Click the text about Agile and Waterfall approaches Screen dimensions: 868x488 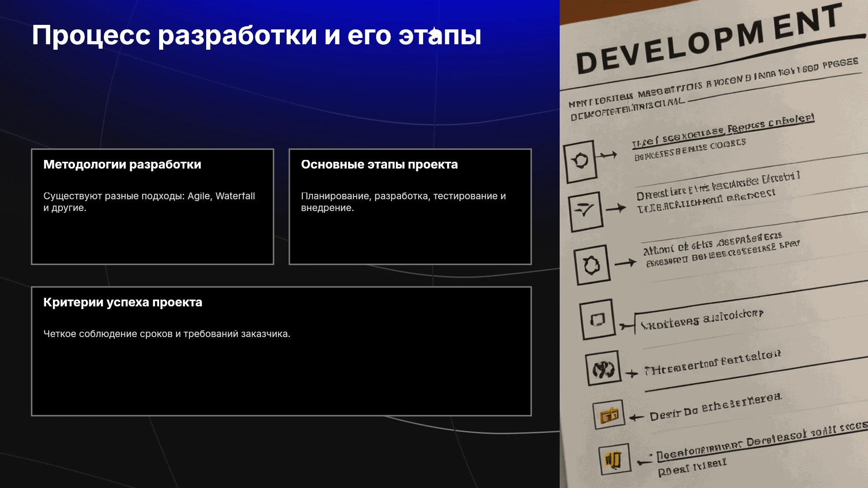(x=149, y=202)
